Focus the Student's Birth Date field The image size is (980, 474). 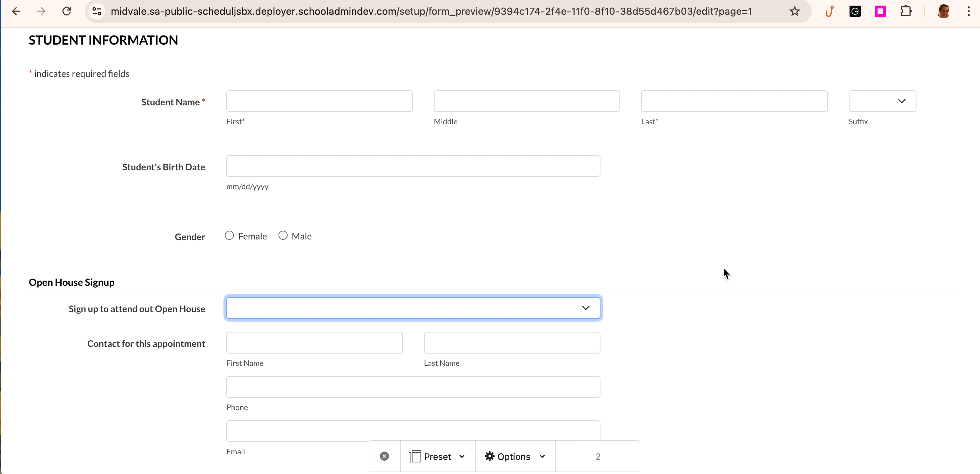pyautogui.click(x=413, y=166)
